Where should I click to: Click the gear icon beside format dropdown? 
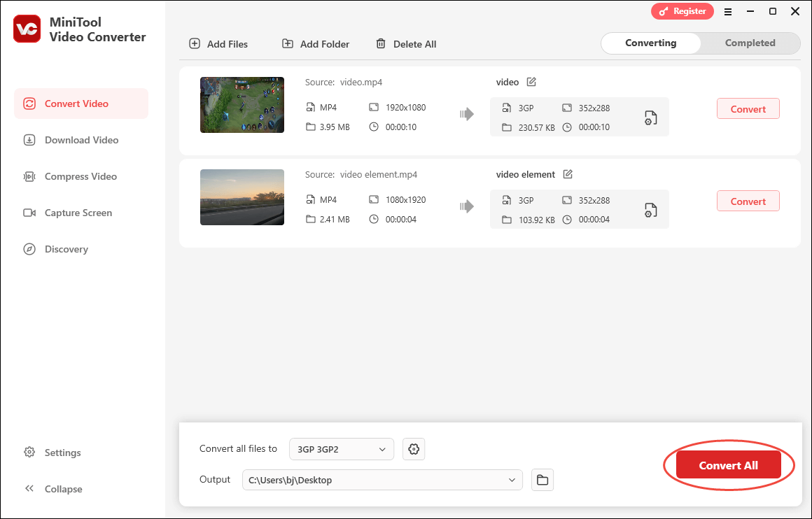[414, 449]
